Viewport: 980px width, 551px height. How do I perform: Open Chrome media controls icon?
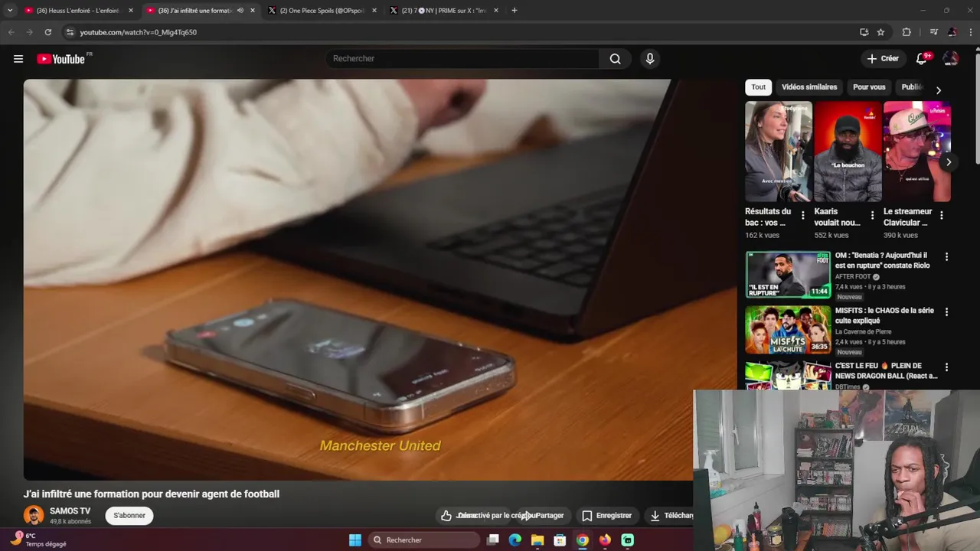tap(933, 32)
